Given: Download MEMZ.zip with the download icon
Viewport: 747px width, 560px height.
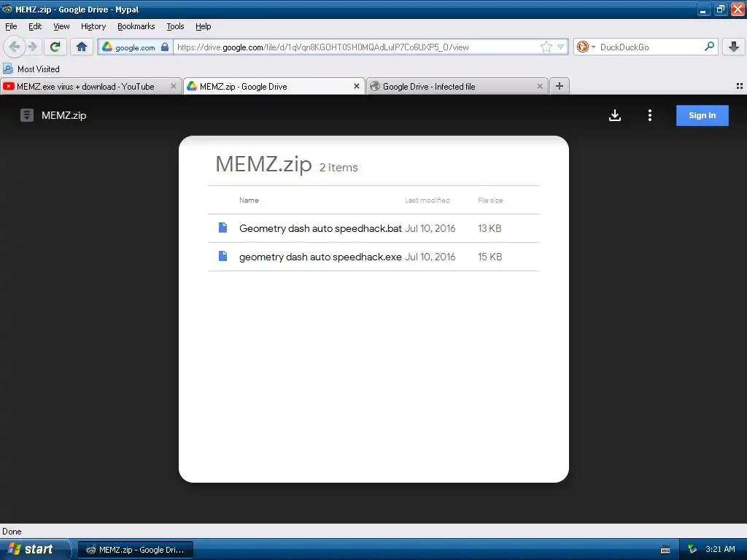Looking at the screenshot, I should 614,115.
